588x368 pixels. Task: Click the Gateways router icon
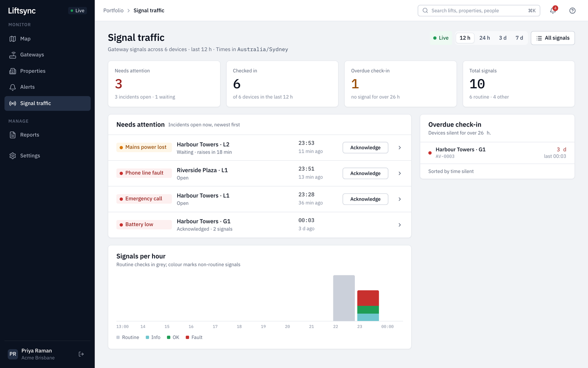point(13,55)
